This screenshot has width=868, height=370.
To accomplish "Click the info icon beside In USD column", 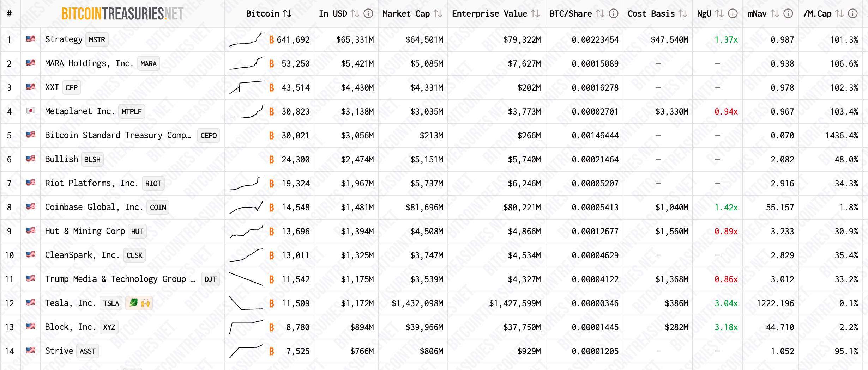I will coord(368,14).
